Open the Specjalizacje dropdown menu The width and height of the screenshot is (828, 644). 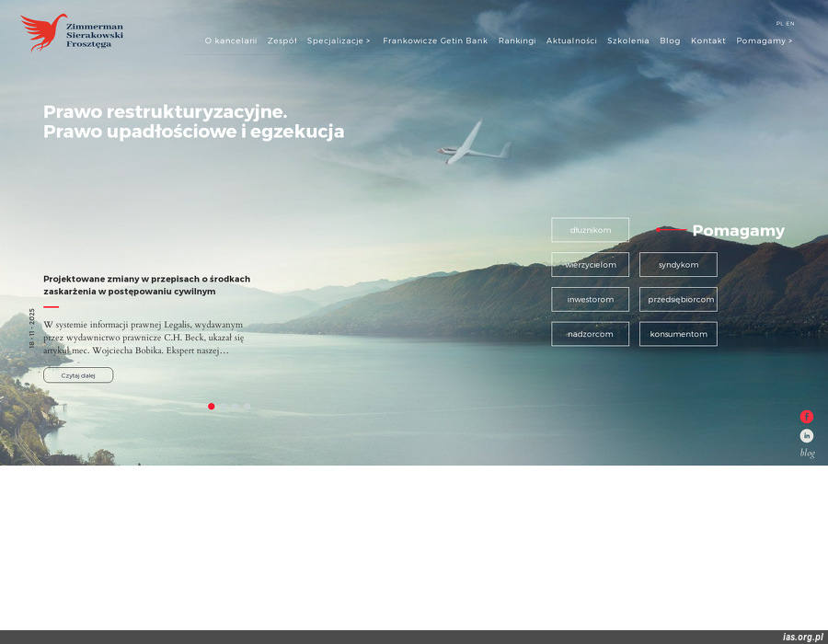[339, 40]
